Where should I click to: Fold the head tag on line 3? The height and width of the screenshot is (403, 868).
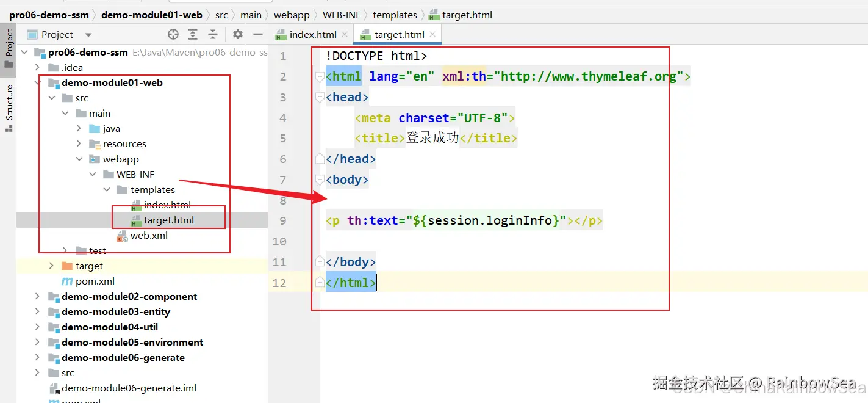tap(319, 97)
